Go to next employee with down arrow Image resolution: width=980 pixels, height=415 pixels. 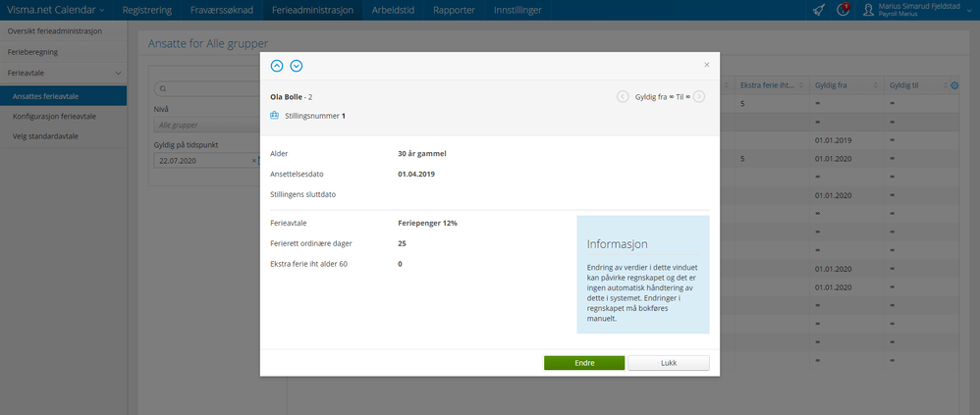(297, 66)
